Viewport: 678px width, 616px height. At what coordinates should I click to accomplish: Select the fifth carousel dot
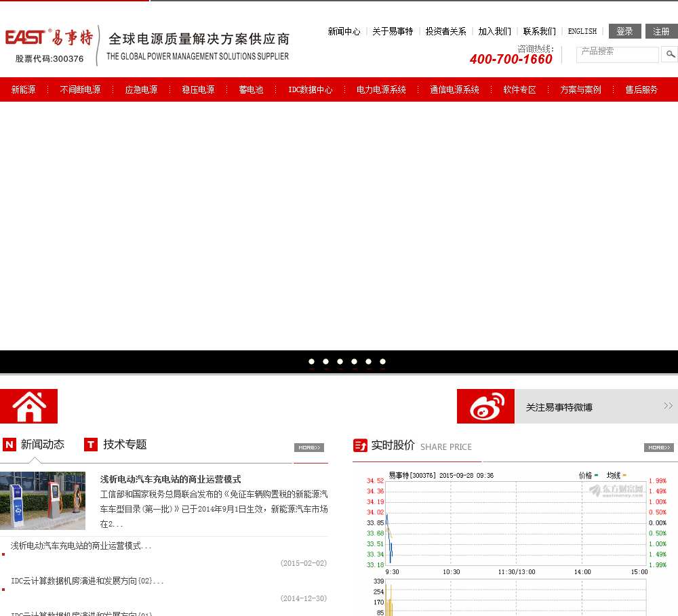pyautogui.click(x=368, y=361)
